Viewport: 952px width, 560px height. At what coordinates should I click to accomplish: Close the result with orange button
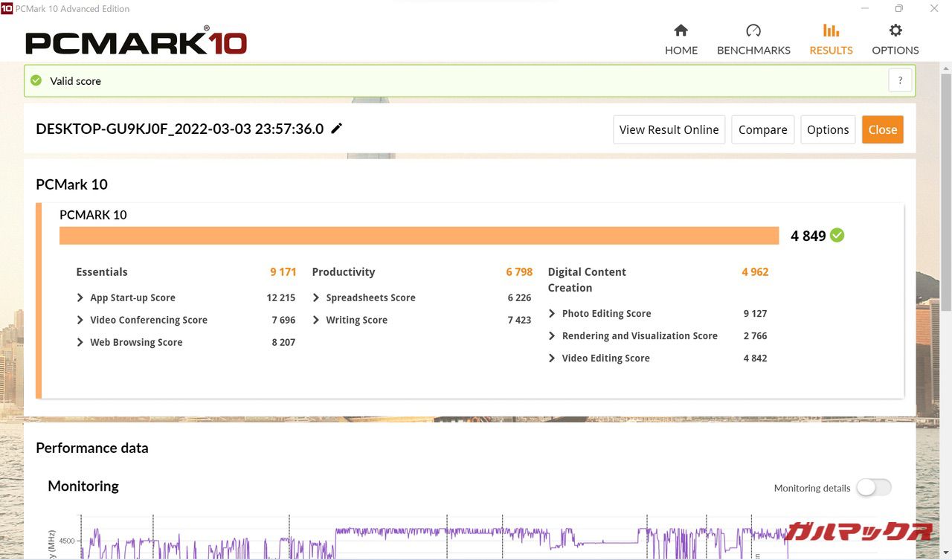pyautogui.click(x=882, y=129)
